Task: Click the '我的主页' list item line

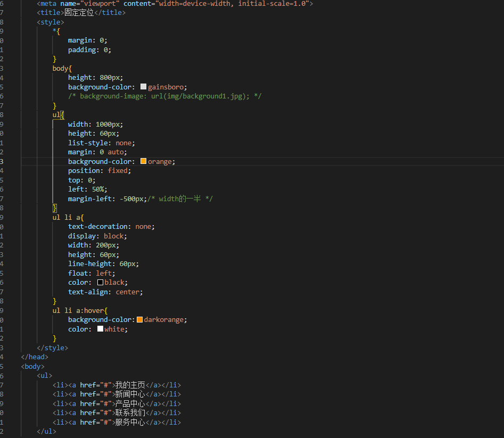Action: point(117,385)
